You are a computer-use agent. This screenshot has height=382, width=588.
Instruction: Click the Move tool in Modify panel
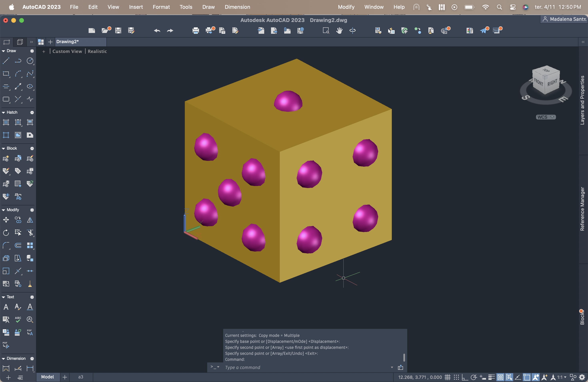6,220
